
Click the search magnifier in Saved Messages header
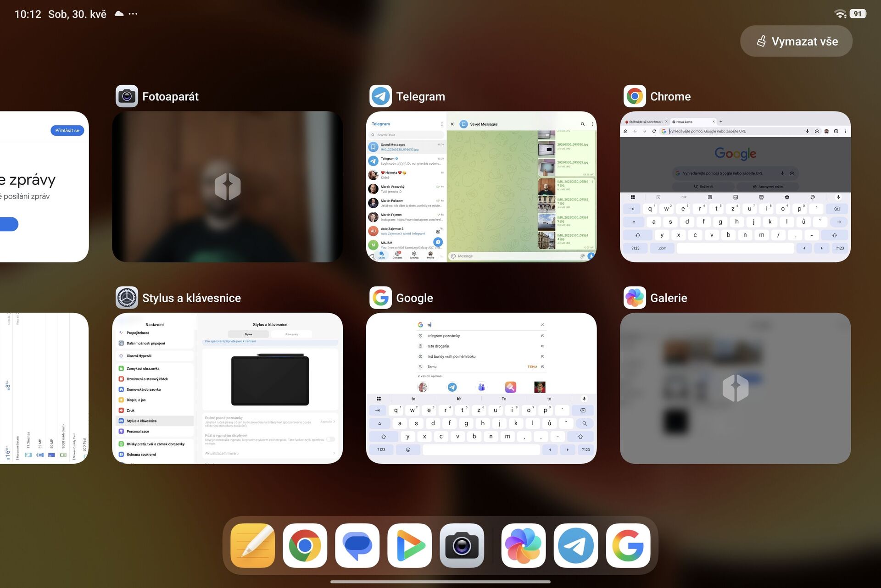[583, 124]
